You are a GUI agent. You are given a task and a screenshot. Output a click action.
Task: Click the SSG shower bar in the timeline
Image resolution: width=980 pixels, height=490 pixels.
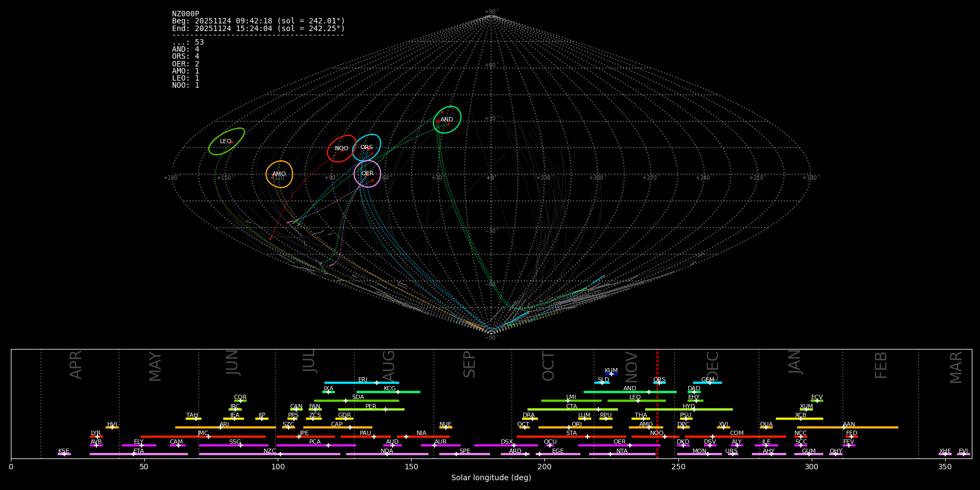[234, 445]
